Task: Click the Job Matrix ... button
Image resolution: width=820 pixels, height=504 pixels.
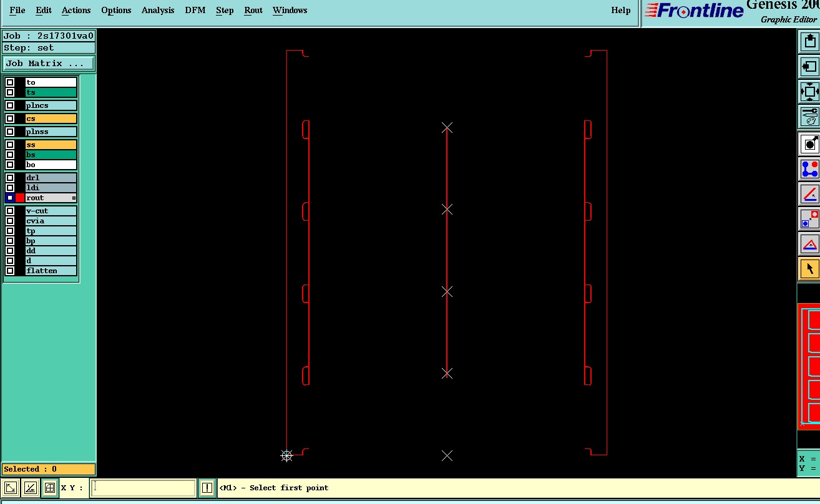Action: [x=49, y=64]
